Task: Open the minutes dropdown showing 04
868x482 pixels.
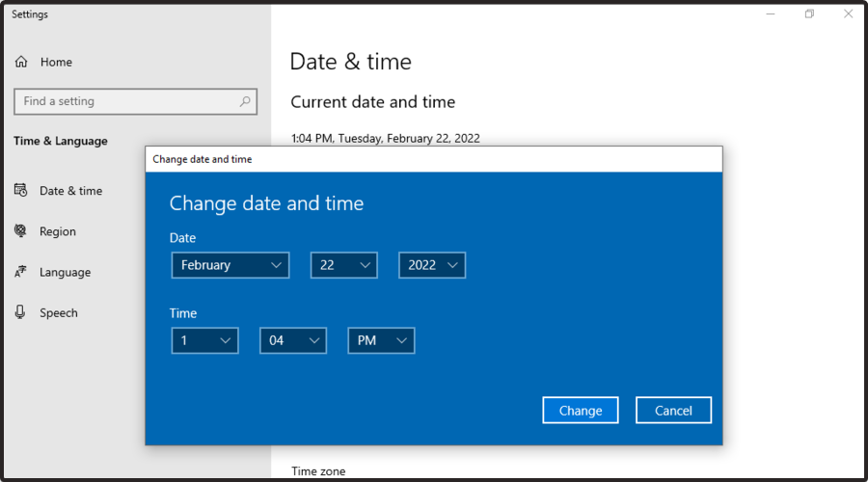Action: tap(293, 340)
